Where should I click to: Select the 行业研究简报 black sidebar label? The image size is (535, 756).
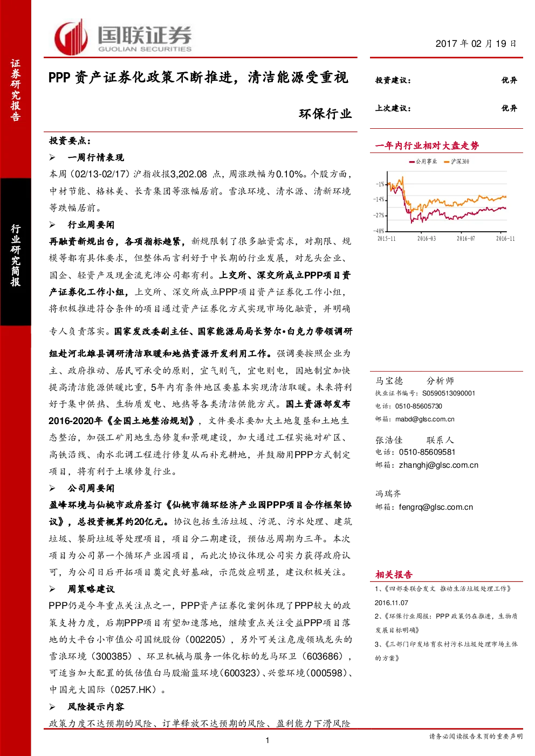coord(15,255)
